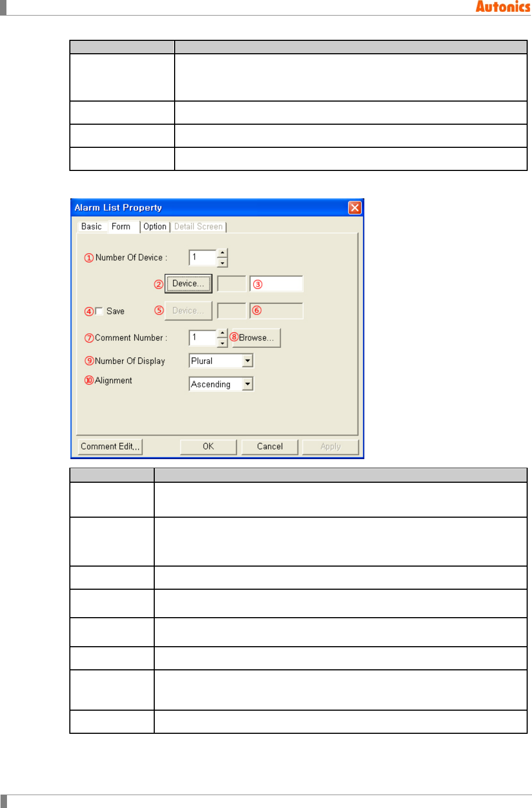Click the Browse... button

(256, 338)
